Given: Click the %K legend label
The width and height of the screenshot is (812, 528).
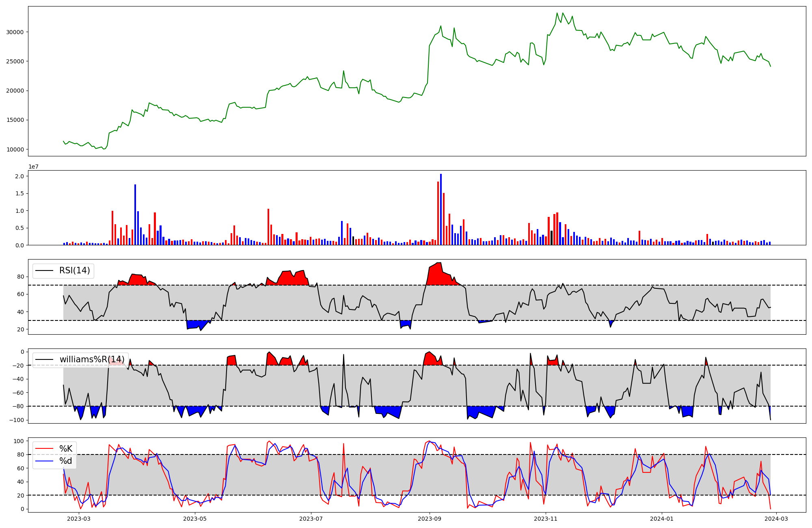Looking at the screenshot, I should [66, 448].
